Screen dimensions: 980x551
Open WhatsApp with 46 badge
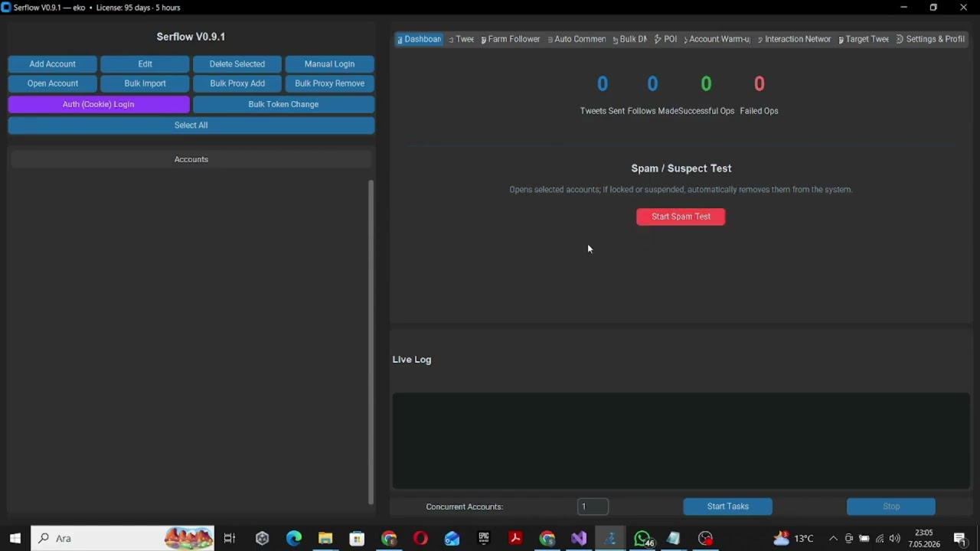click(642, 538)
